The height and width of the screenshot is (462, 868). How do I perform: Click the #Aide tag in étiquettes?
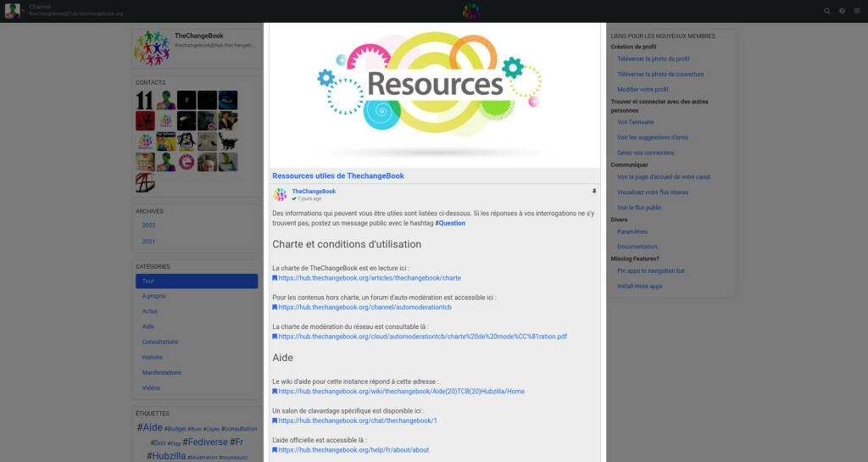(x=149, y=428)
